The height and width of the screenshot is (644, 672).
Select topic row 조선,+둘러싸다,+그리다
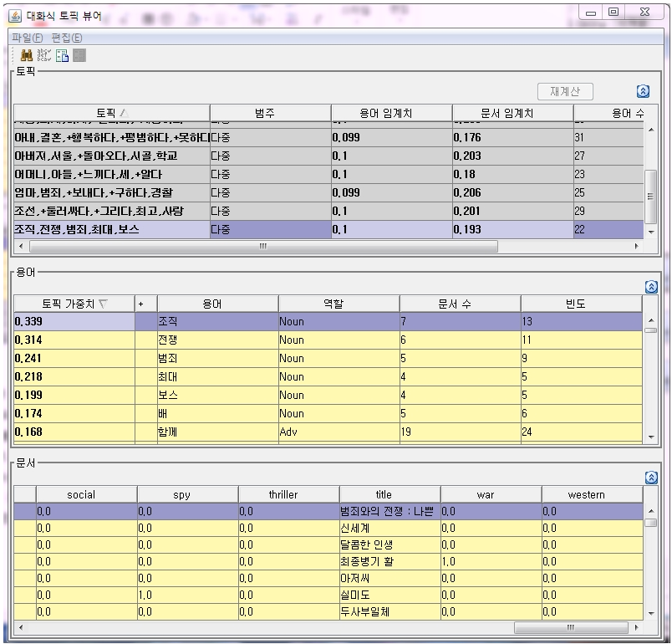[328, 211]
